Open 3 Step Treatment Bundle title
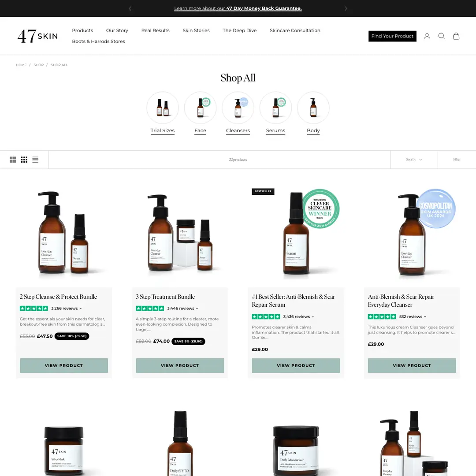 click(x=165, y=297)
